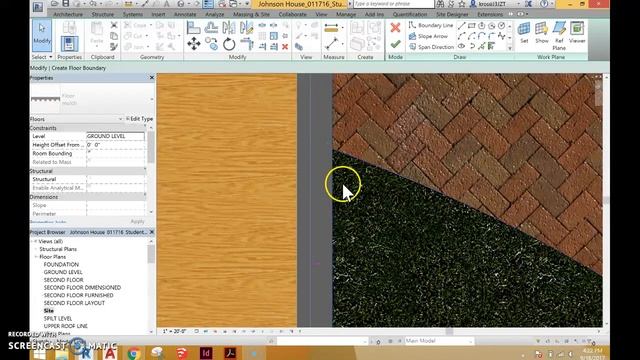Click Save icon in quick access toolbar
Image resolution: width=640 pixels, height=360 pixels.
[x=65, y=4]
